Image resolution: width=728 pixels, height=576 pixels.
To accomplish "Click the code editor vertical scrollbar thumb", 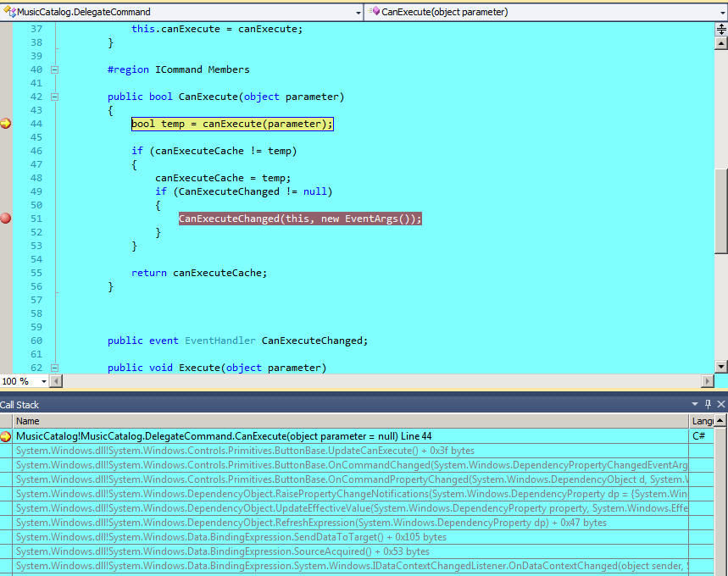I will 721,211.
